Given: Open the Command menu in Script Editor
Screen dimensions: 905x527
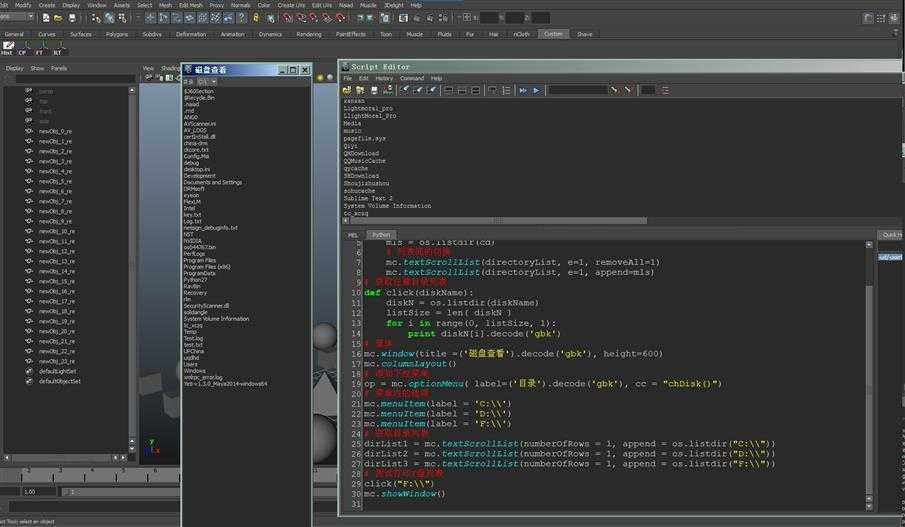Looking at the screenshot, I should pyautogui.click(x=412, y=78).
